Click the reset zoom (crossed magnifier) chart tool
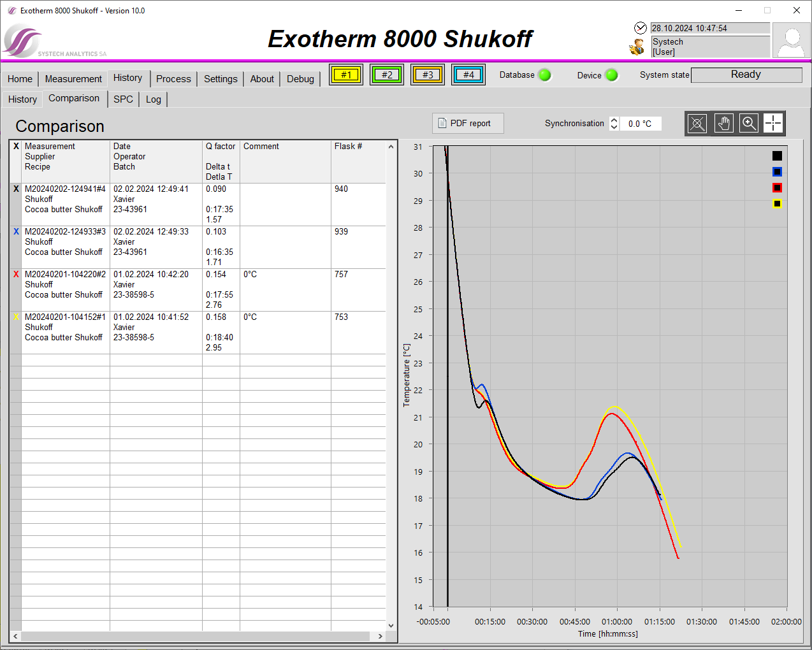Image resolution: width=812 pixels, height=650 pixels. click(x=697, y=124)
